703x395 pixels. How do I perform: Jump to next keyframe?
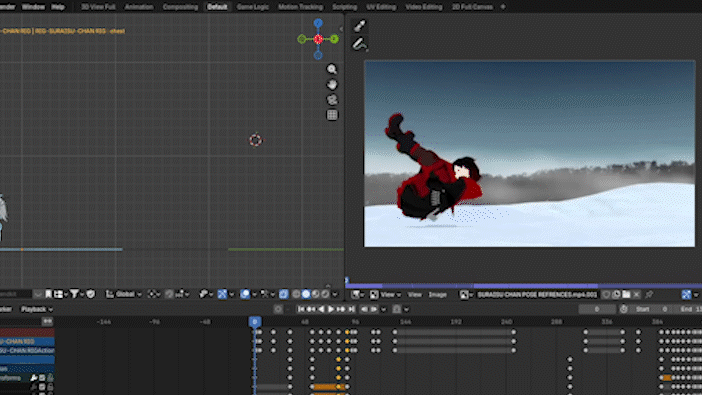pyautogui.click(x=341, y=309)
